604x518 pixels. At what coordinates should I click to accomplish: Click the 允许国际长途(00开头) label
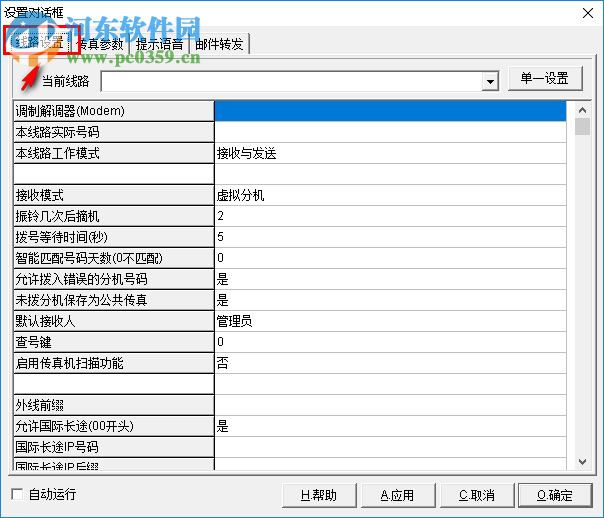pyautogui.click(x=114, y=426)
